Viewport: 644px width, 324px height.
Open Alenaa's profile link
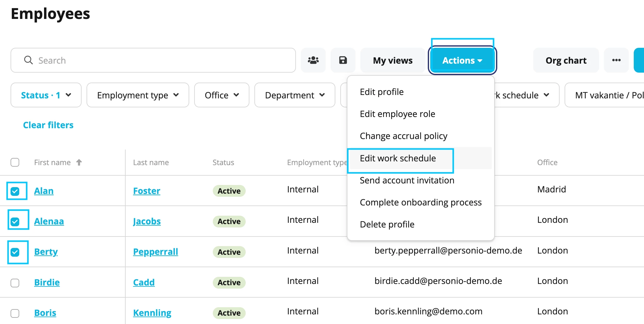coord(49,221)
